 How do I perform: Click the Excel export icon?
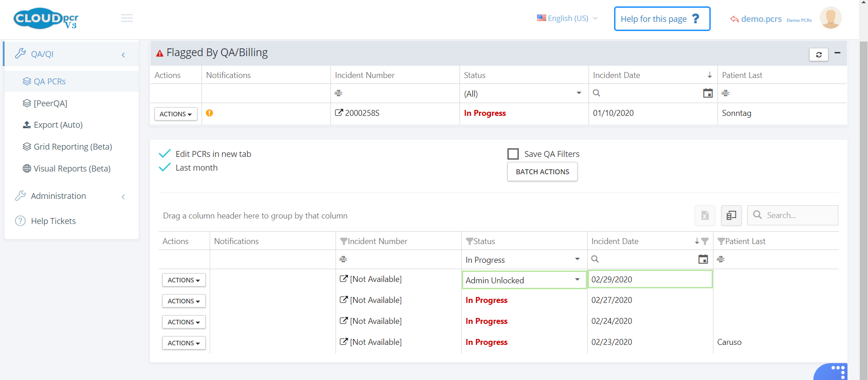pos(705,215)
